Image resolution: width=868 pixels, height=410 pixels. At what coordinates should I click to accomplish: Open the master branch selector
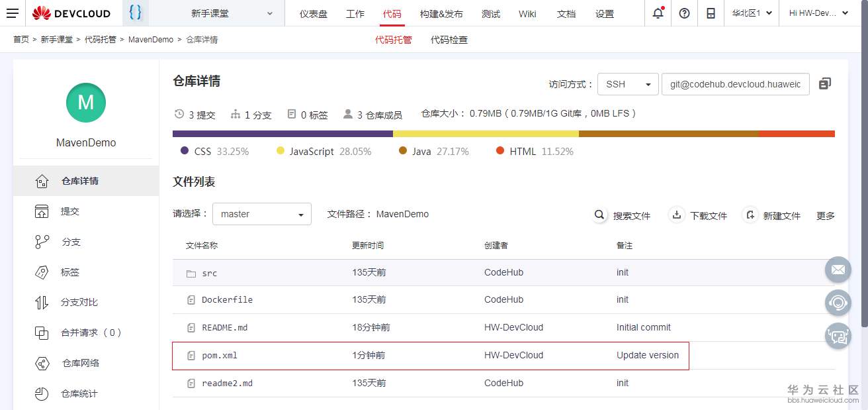pyautogui.click(x=261, y=214)
